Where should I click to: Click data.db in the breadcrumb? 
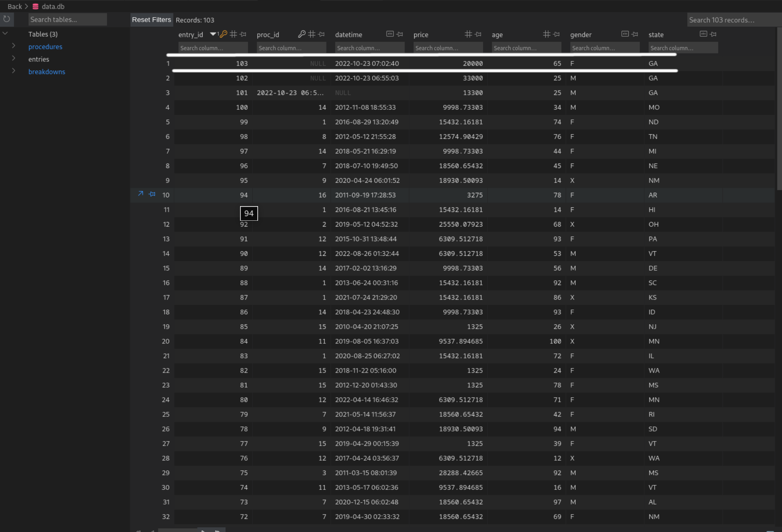(x=53, y=7)
